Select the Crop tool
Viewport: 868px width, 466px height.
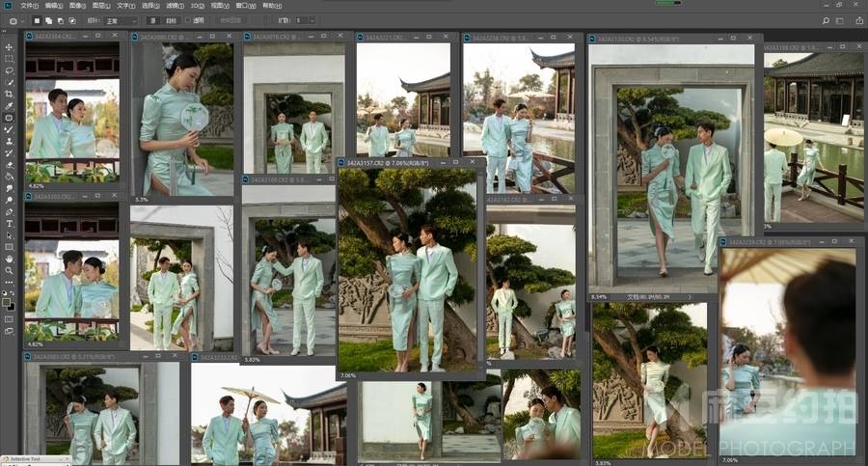(9, 95)
